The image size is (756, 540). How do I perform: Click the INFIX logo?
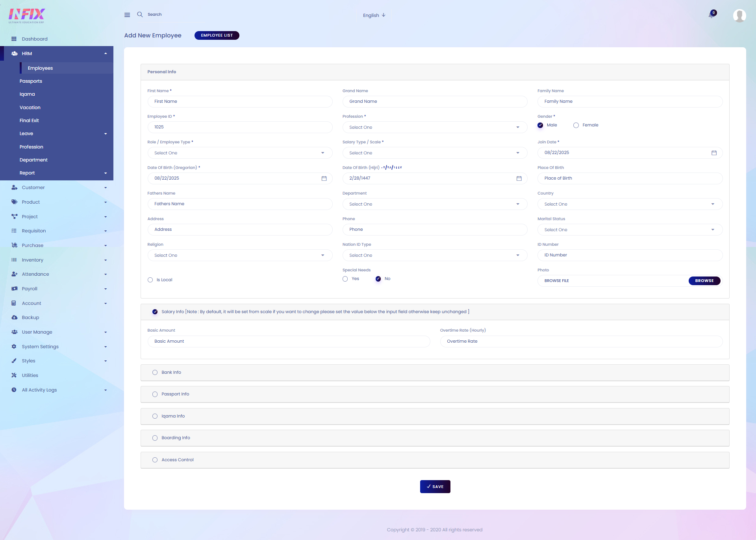click(x=27, y=16)
